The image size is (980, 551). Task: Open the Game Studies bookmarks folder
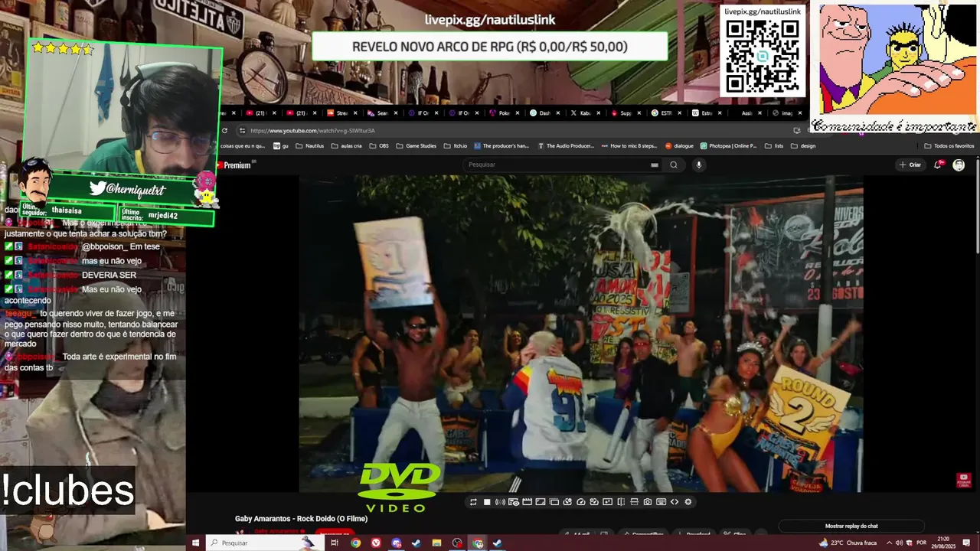(x=416, y=145)
